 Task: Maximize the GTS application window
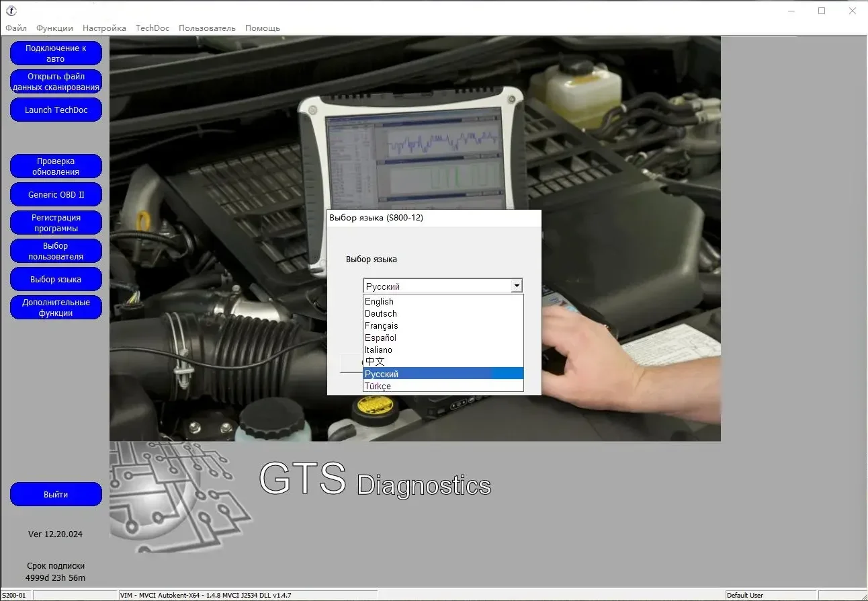(x=822, y=11)
